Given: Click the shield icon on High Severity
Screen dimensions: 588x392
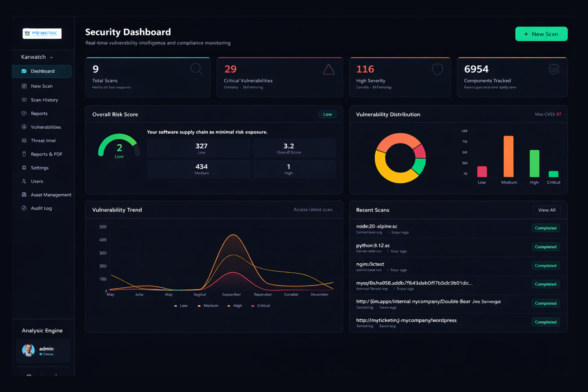Looking at the screenshot, I should pyautogui.click(x=437, y=69).
